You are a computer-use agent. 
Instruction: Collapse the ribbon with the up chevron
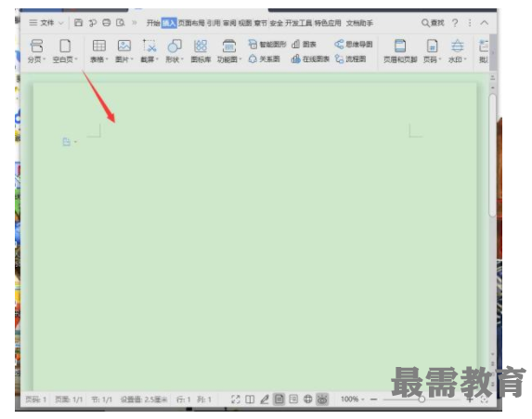[x=484, y=22]
